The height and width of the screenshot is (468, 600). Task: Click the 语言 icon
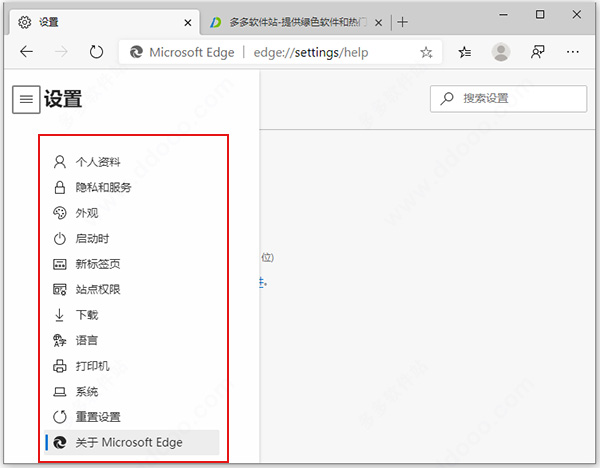59,340
